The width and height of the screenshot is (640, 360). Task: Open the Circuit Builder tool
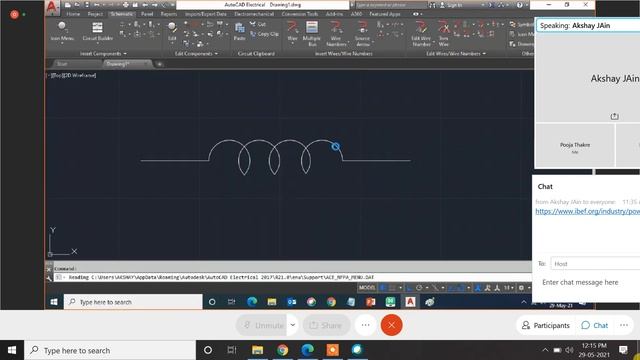click(98, 31)
